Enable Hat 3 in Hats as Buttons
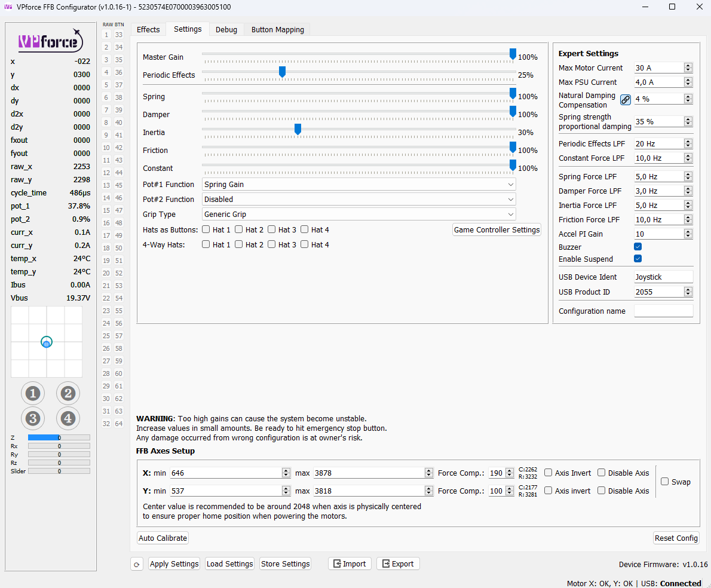This screenshot has width=711, height=588. 272,229
